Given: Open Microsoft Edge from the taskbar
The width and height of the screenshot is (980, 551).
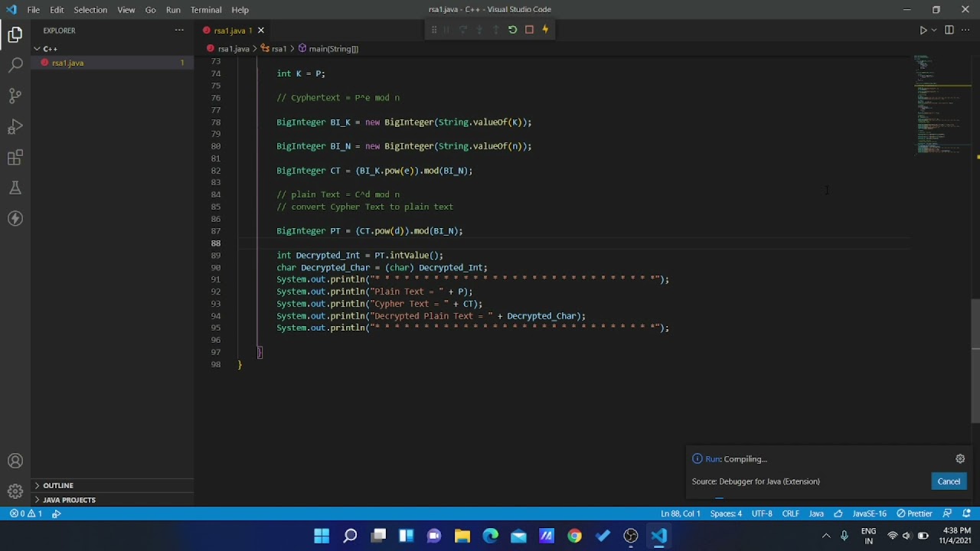Looking at the screenshot, I should tap(490, 536).
